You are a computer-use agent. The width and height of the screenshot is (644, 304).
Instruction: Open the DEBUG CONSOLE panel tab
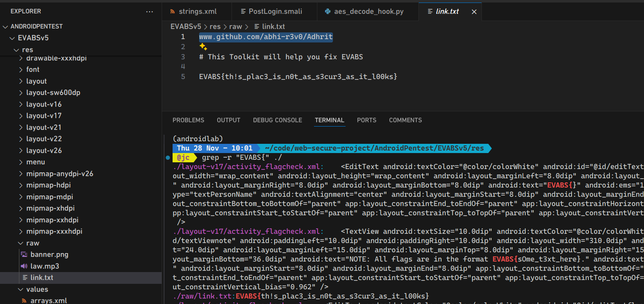[x=277, y=120]
